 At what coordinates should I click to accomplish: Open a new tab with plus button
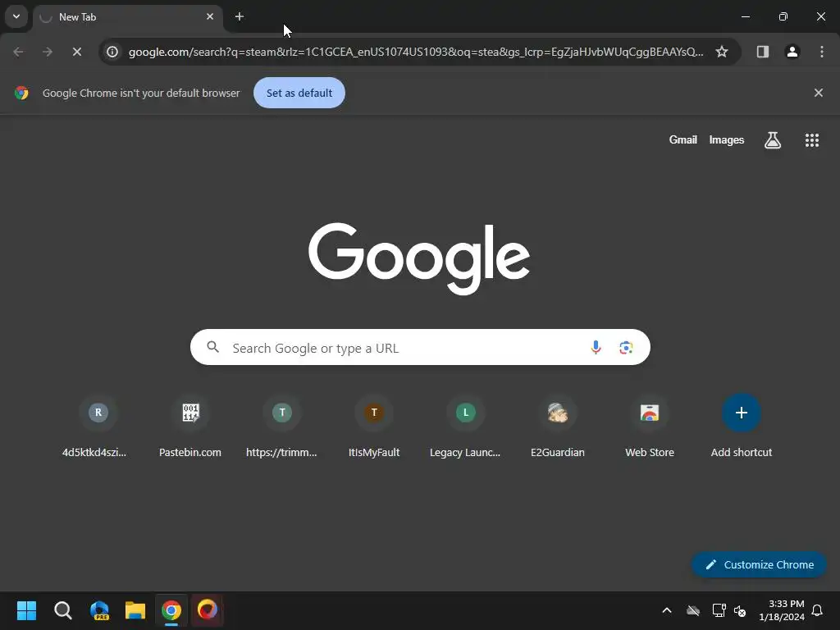click(x=240, y=16)
